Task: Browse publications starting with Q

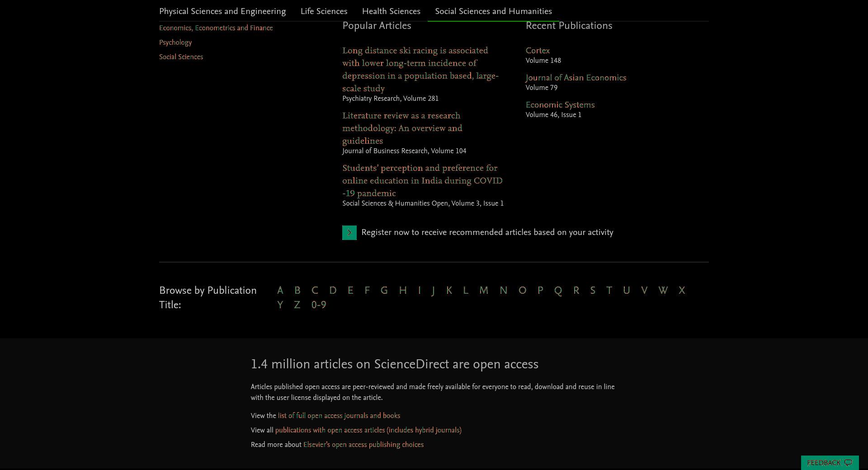Action: pos(558,291)
